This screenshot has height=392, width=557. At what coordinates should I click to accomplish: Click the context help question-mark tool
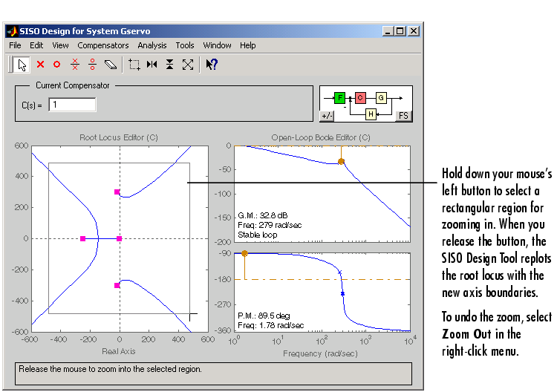click(x=212, y=65)
